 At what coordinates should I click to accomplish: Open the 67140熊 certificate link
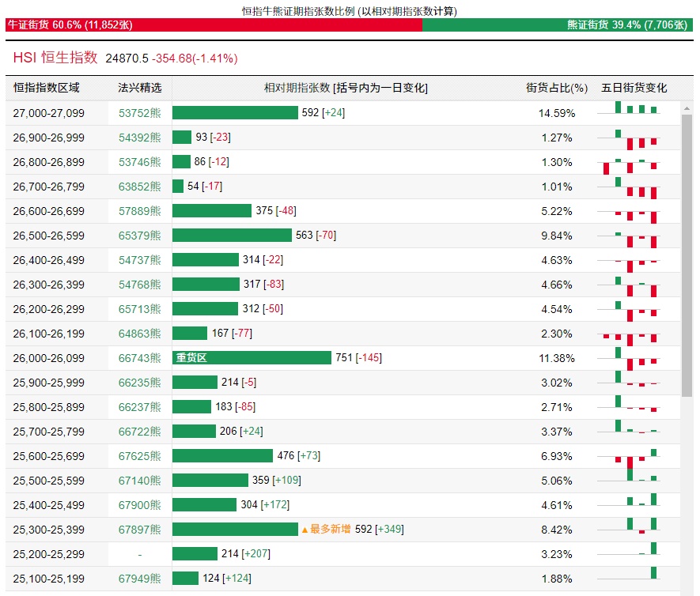click(140, 481)
